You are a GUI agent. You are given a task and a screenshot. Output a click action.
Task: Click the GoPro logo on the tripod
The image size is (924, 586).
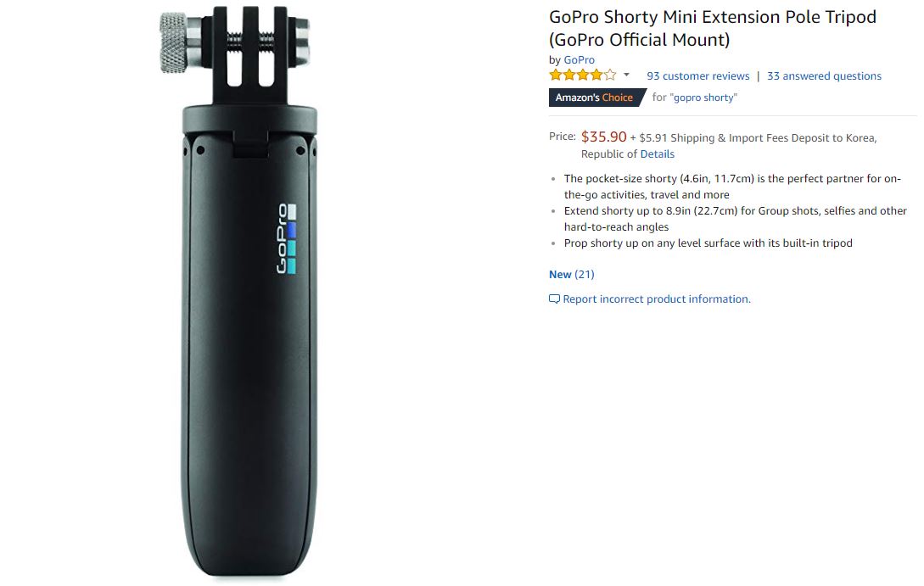pos(286,238)
